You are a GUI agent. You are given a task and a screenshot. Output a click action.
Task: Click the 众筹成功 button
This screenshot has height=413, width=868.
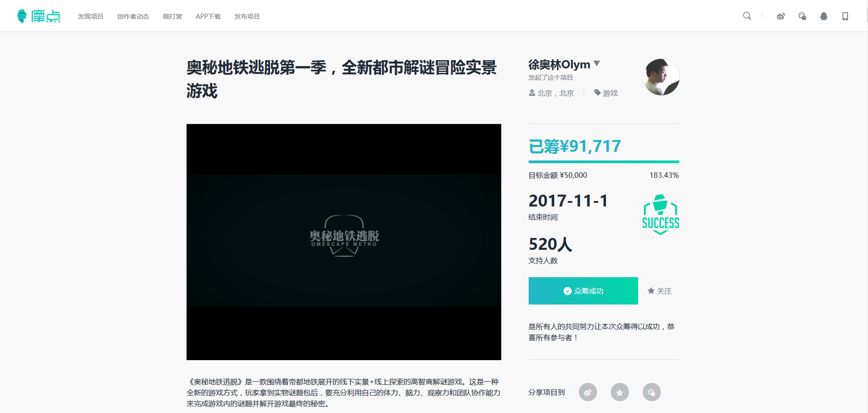point(583,291)
